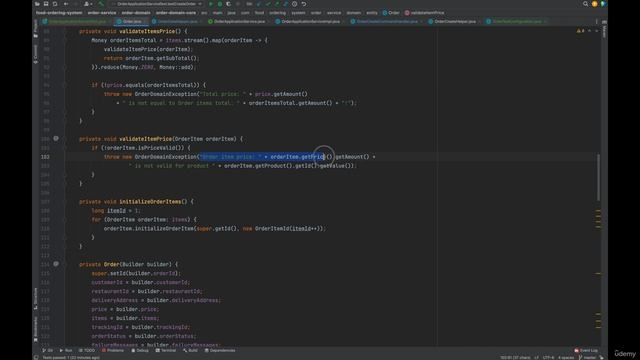Select order-domain-core breadcrumb

pyautogui.click(x=176, y=13)
